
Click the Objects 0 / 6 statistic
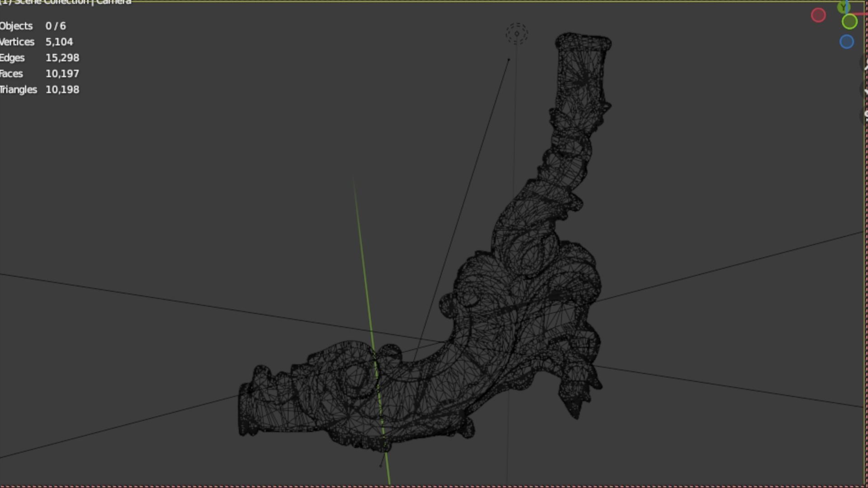pos(34,26)
